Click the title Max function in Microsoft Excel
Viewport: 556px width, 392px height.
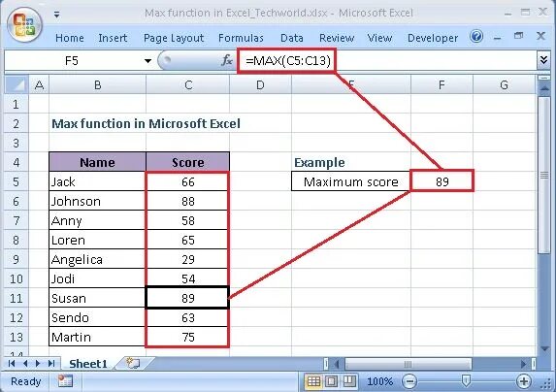pyautogui.click(x=147, y=123)
